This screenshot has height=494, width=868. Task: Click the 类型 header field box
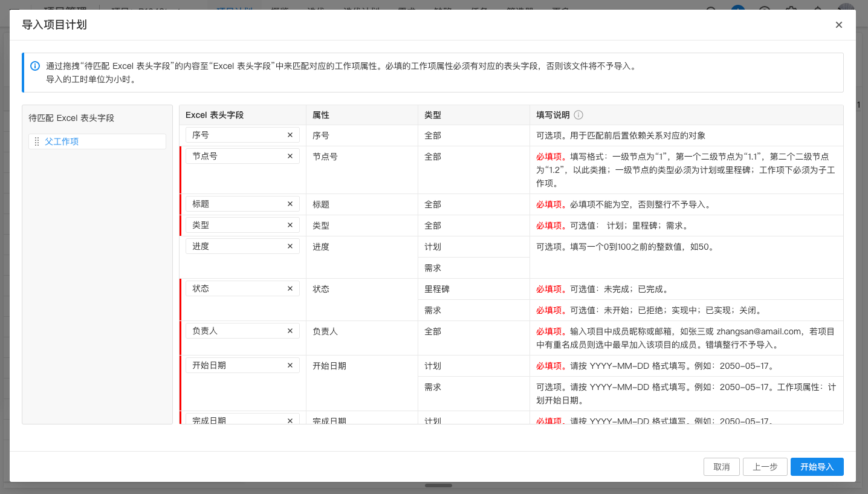[x=242, y=225]
